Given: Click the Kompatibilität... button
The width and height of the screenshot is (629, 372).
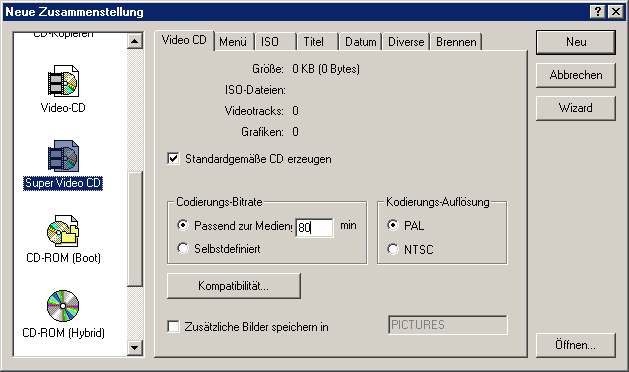Looking at the screenshot, I should pyautogui.click(x=233, y=286).
